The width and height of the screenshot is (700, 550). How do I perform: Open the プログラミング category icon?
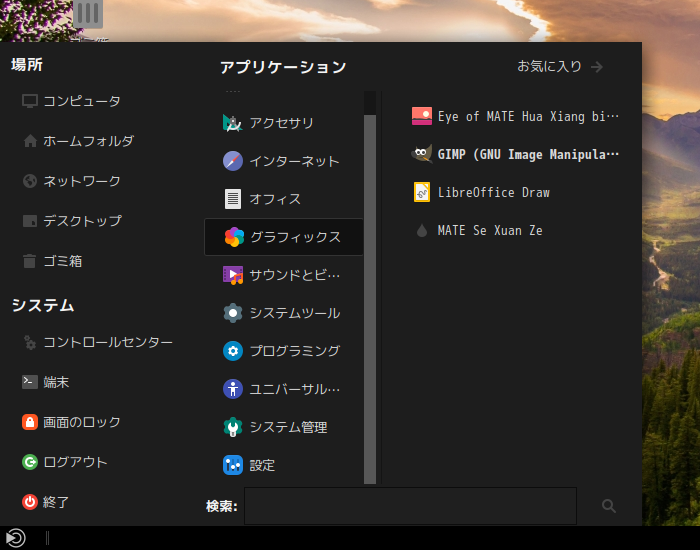tap(233, 351)
